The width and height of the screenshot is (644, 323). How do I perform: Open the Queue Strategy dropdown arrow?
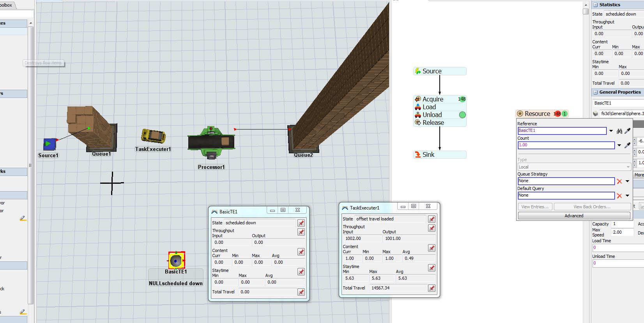click(627, 181)
